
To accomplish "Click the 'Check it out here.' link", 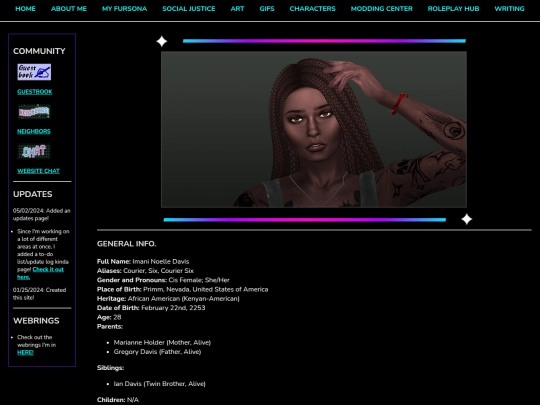I will pyautogui.click(x=40, y=273).
